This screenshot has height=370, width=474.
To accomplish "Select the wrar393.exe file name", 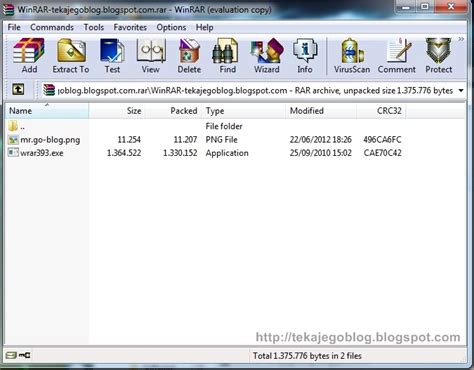I will click(x=42, y=153).
